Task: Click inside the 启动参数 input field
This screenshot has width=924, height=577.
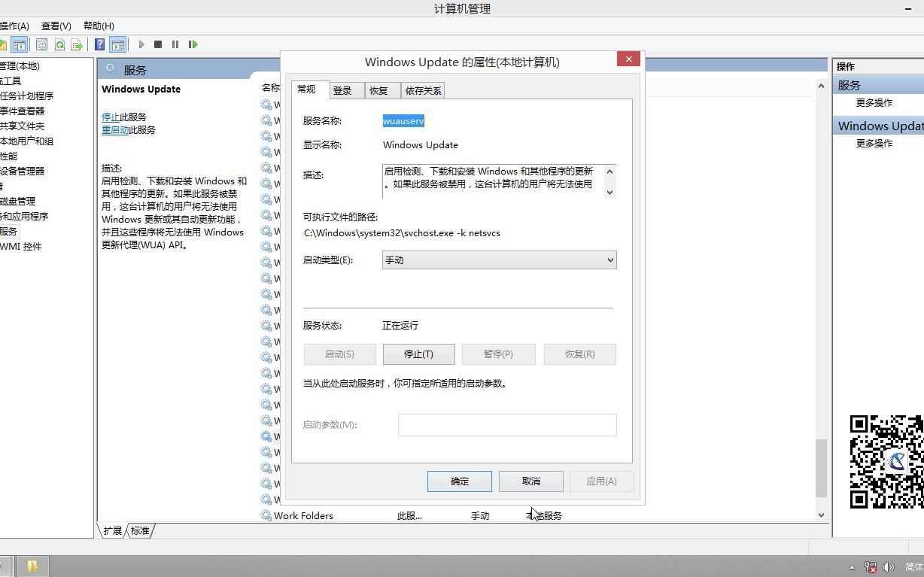Action: pyautogui.click(x=506, y=424)
